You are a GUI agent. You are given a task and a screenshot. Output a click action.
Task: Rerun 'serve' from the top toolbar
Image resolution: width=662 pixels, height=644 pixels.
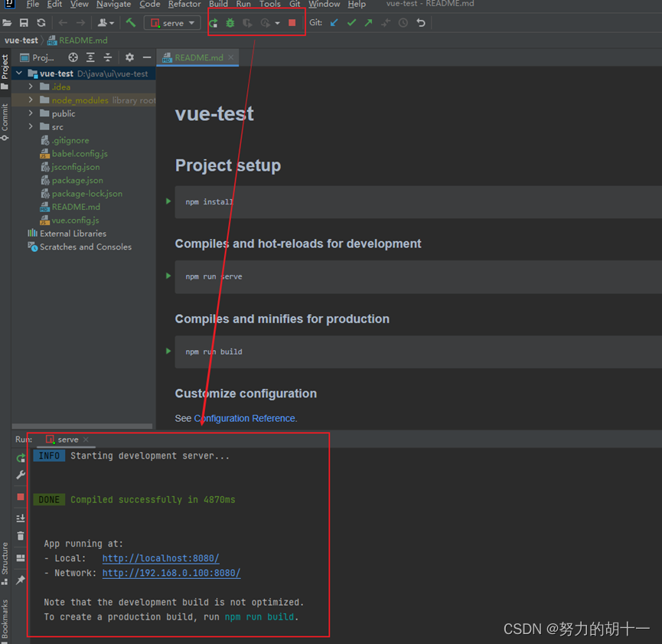point(214,23)
